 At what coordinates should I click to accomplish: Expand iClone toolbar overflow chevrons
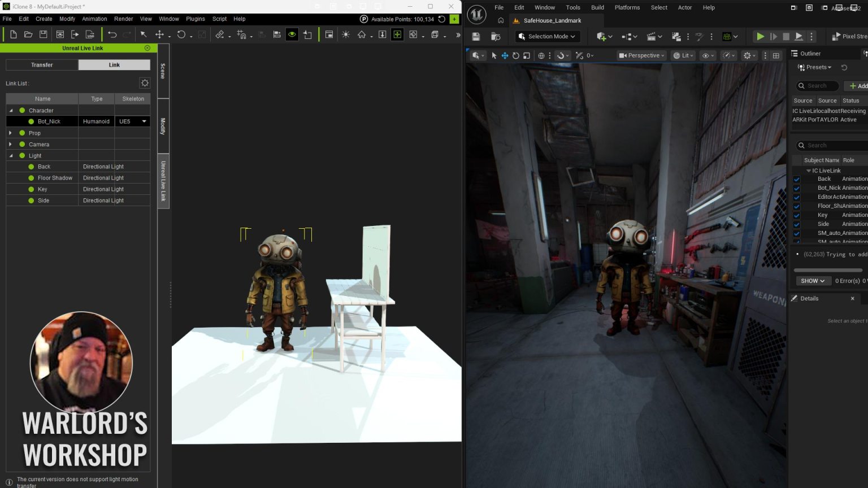point(458,35)
